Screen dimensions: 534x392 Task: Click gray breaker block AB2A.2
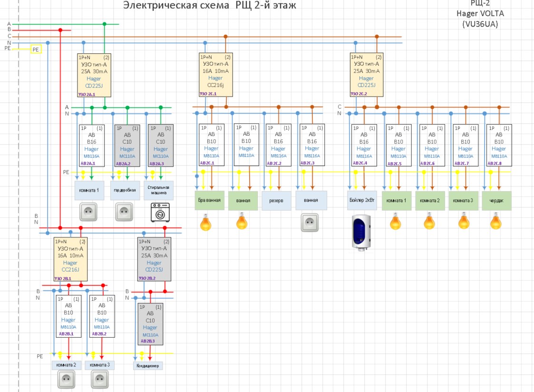click(127, 146)
